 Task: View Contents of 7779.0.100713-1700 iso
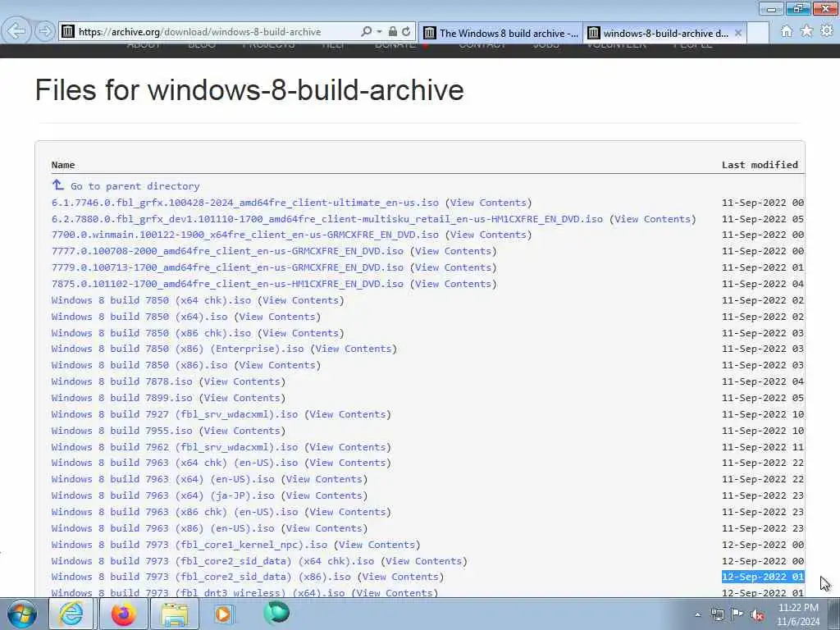tap(453, 267)
